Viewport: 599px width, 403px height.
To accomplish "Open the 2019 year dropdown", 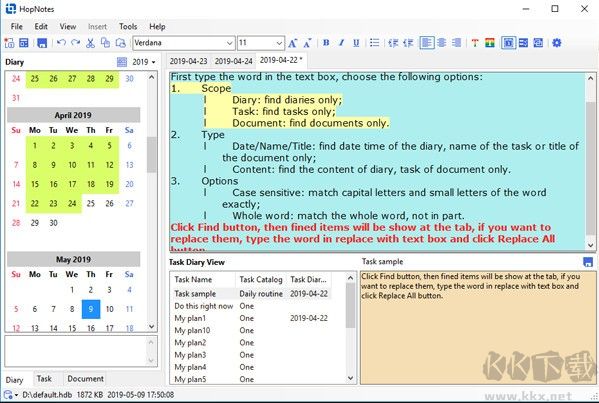I will [144, 62].
